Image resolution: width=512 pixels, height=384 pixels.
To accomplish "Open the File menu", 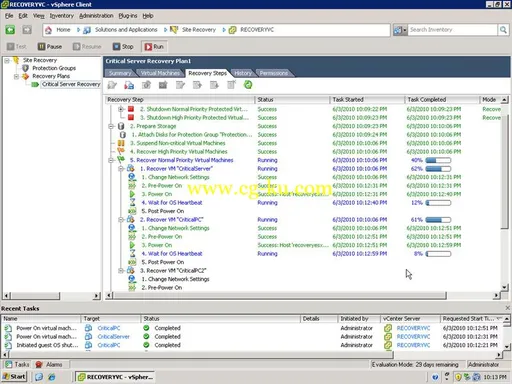I will coord(9,16).
